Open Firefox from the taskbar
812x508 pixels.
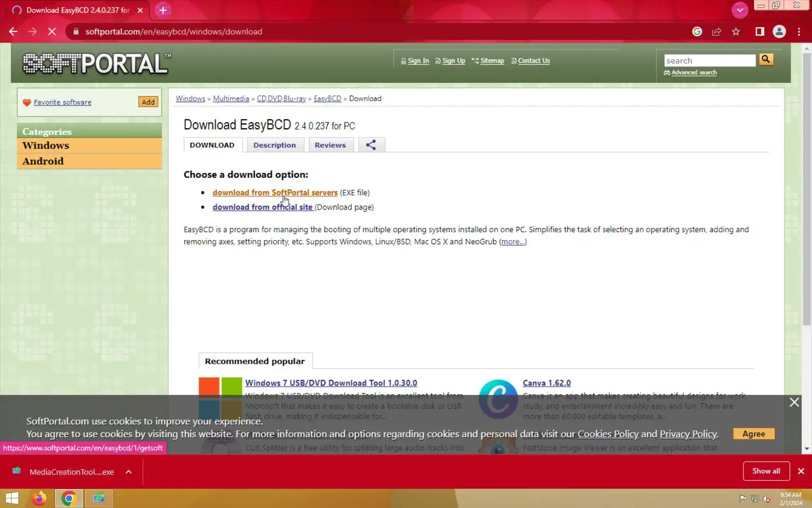click(x=39, y=498)
